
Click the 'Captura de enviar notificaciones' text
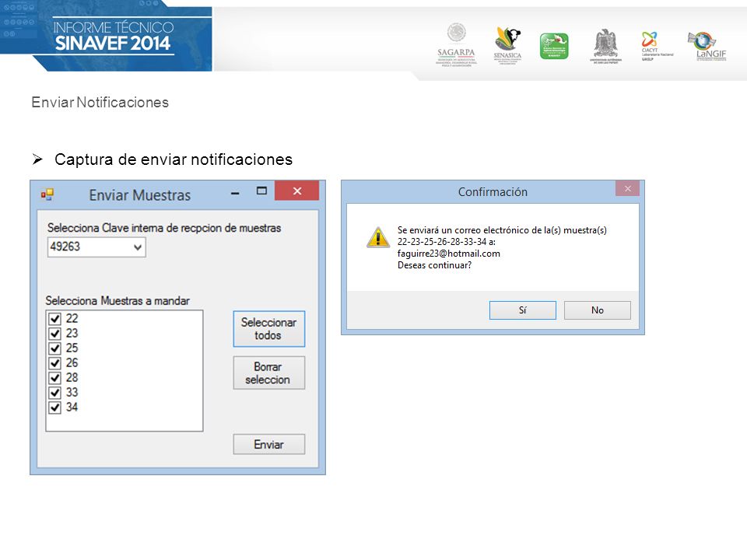(x=174, y=159)
